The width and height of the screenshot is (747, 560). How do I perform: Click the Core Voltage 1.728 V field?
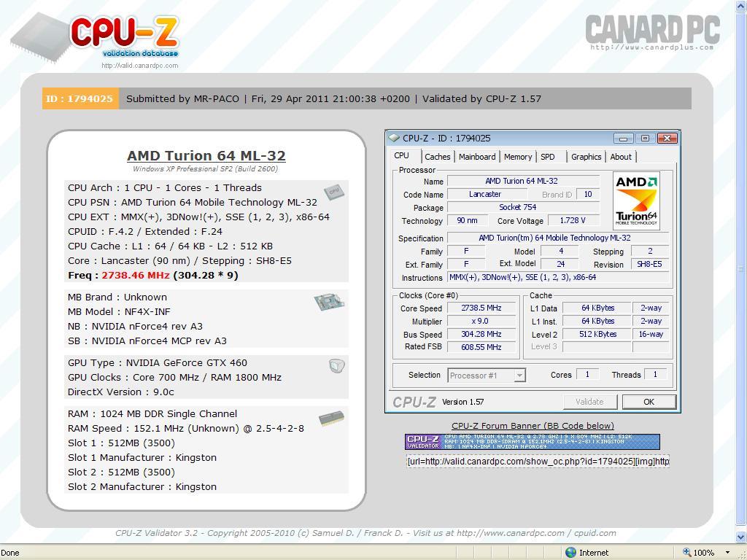(x=573, y=220)
